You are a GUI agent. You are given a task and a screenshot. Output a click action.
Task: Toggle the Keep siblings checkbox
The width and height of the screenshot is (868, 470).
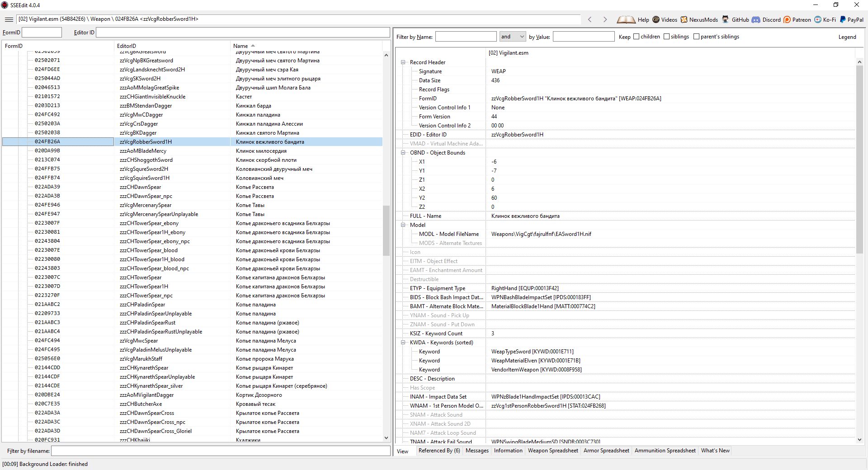click(x=667, y=37)
